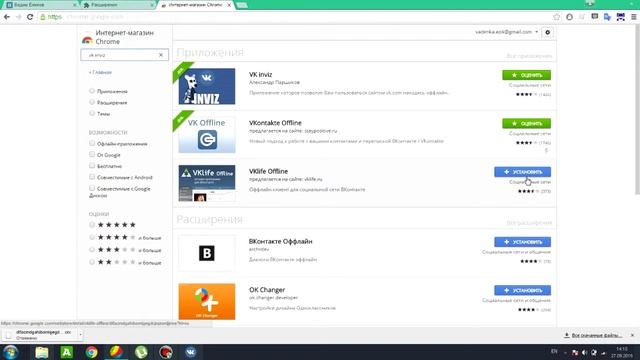
Task: Select two stars and more filter
Action: (92, 262)
